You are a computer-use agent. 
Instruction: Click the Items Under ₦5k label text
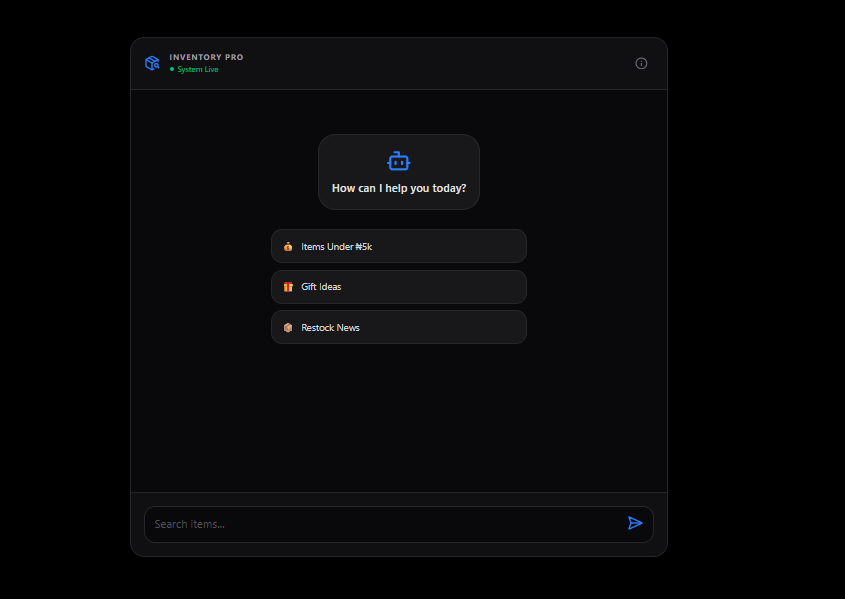[336, 247]
